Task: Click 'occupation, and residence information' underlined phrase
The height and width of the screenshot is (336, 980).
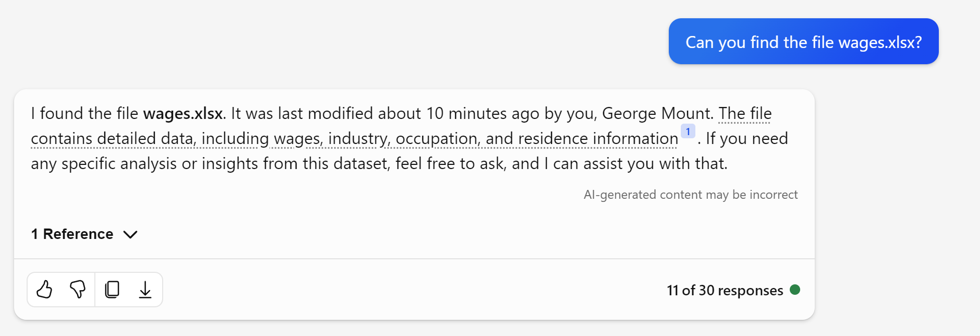Action: pos(537,138)
